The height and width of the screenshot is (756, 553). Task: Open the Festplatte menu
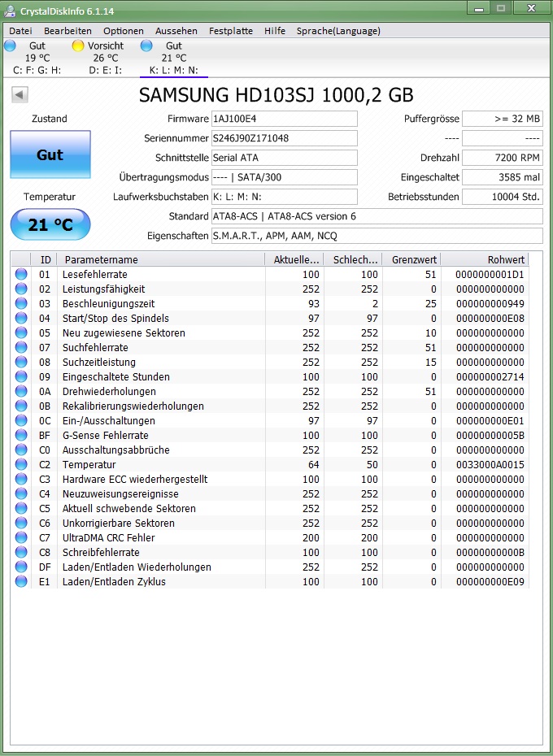[x=231, y=31]
